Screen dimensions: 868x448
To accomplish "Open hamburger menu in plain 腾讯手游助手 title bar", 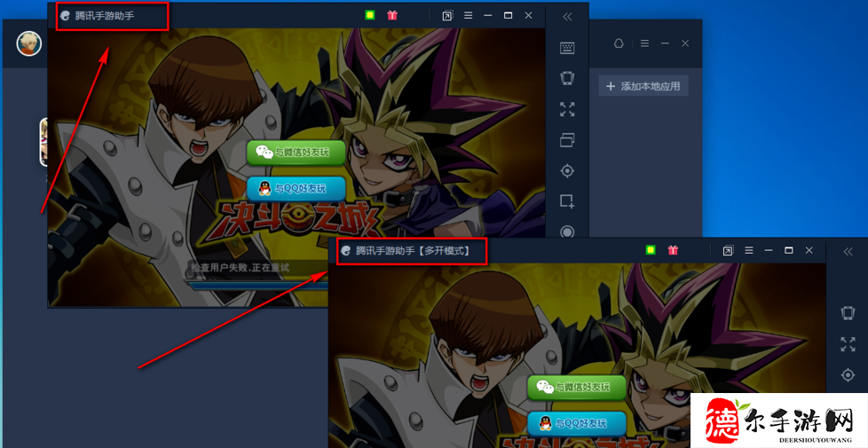I will 469,15.
